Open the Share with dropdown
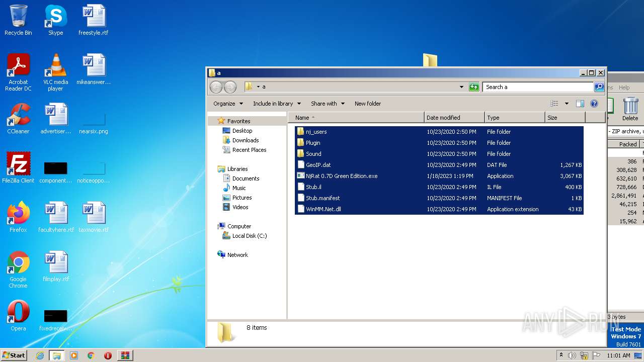The image size is (644, 362). pos(328,104)
